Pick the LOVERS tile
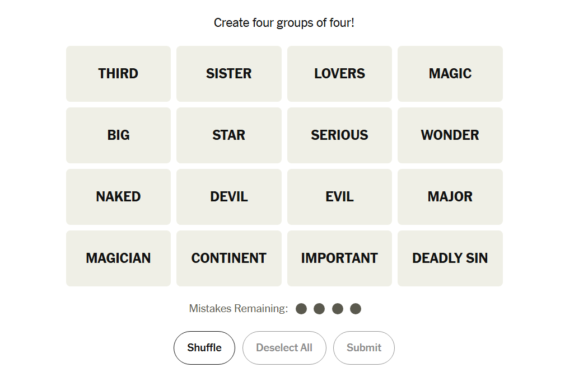 click(x=339, y=74)
